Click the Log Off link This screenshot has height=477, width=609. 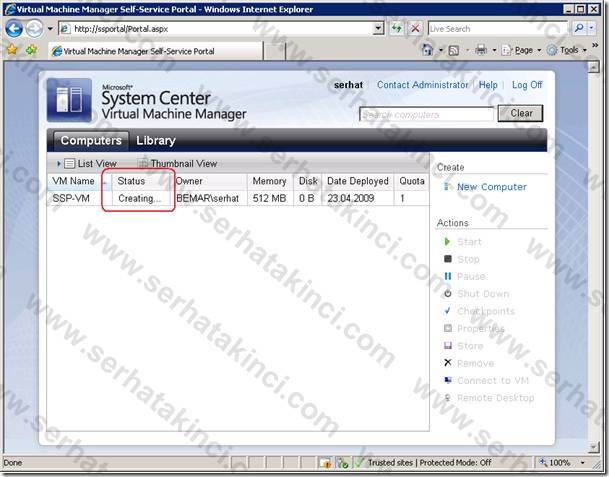point(527,85)
